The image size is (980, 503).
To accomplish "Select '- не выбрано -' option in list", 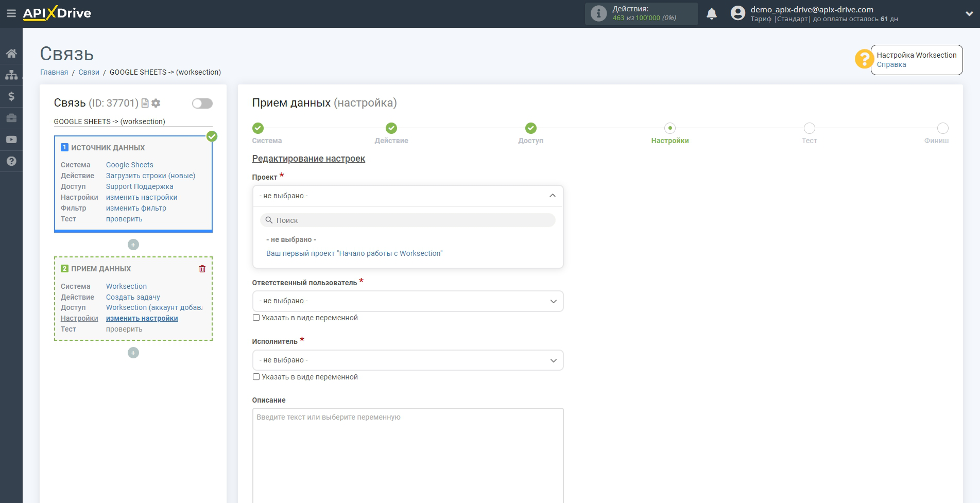I will [x=291, y=239].
